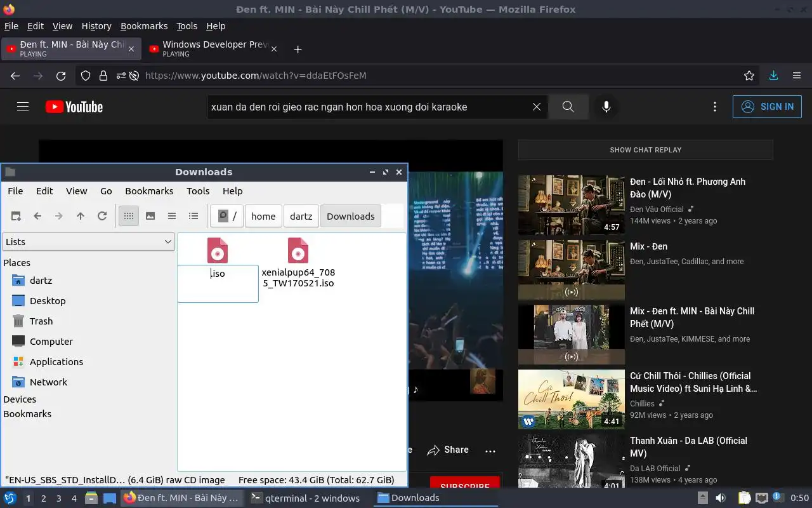Select Desktop in Places
The height and width of the screenshot is (508, 812).
[48, 301]
